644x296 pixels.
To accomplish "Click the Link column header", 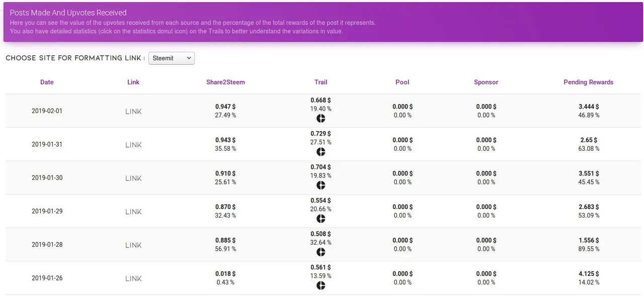I will click(x=133, y=82).
